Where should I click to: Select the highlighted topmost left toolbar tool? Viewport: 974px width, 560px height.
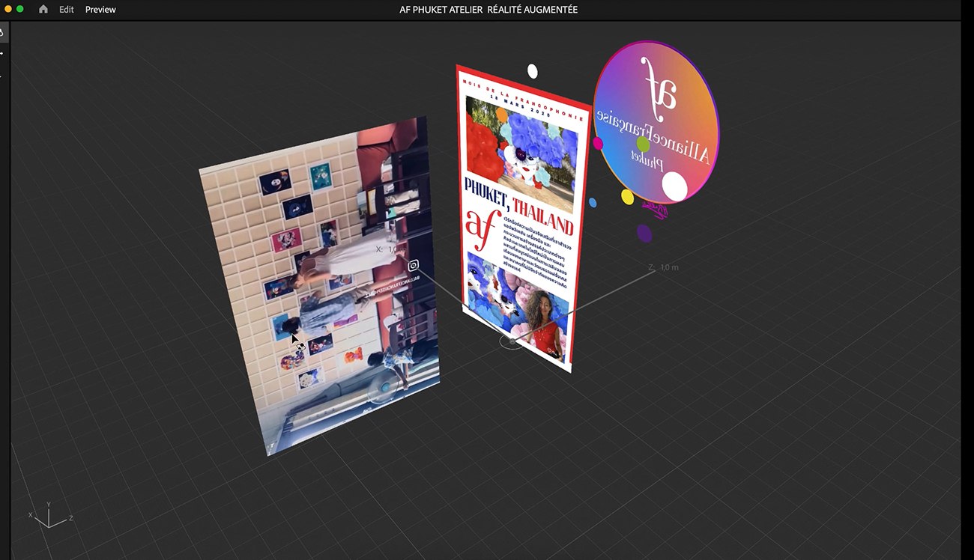[2, 32]
